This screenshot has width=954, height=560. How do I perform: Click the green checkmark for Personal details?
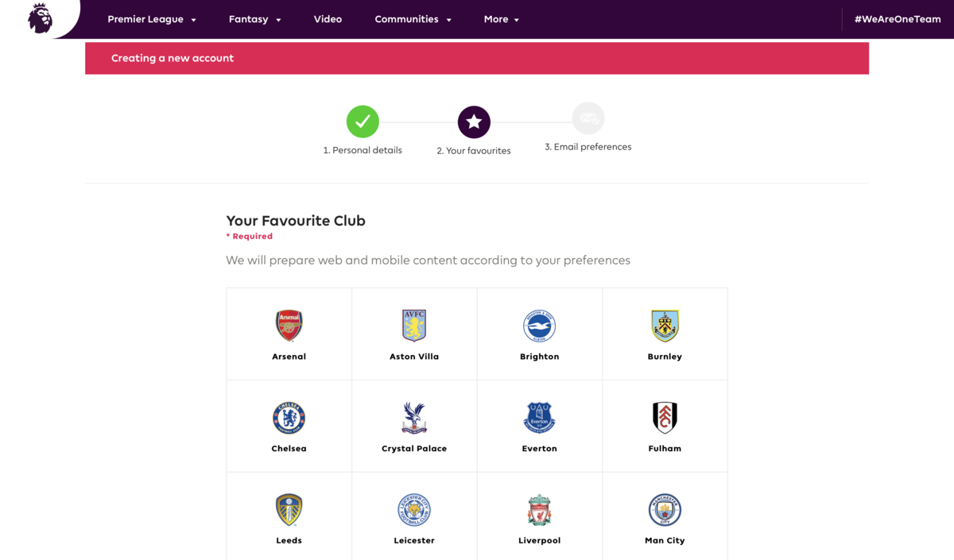click(363, 121)
